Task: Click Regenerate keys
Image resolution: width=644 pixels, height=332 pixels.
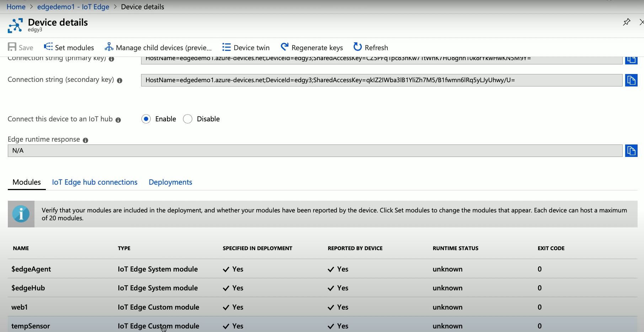Action: [x=312, y=47]
